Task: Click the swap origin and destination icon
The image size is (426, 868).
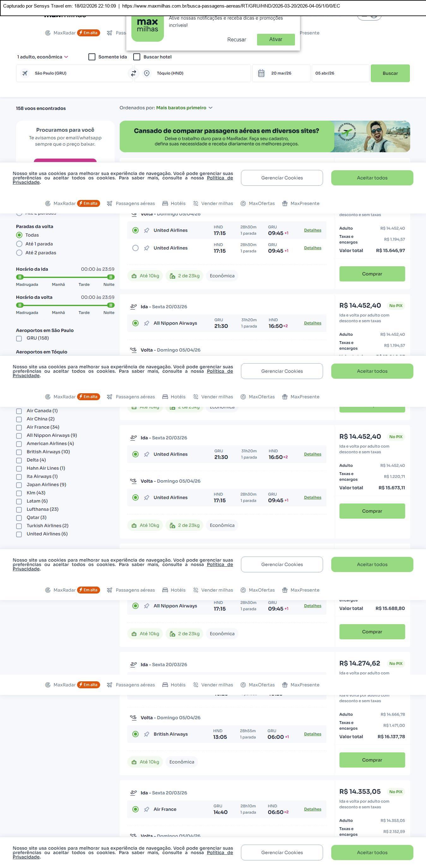Action: coord(134,73)
